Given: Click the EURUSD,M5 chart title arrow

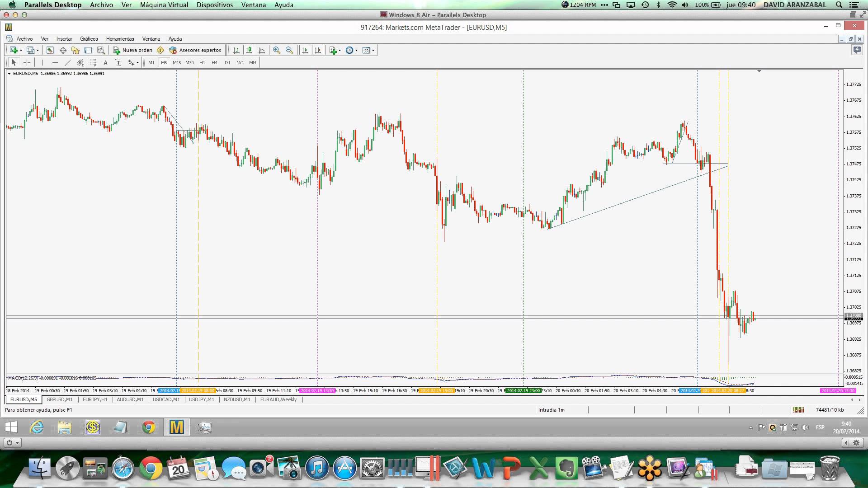Looking at the screenshot, I should [9, 73].
